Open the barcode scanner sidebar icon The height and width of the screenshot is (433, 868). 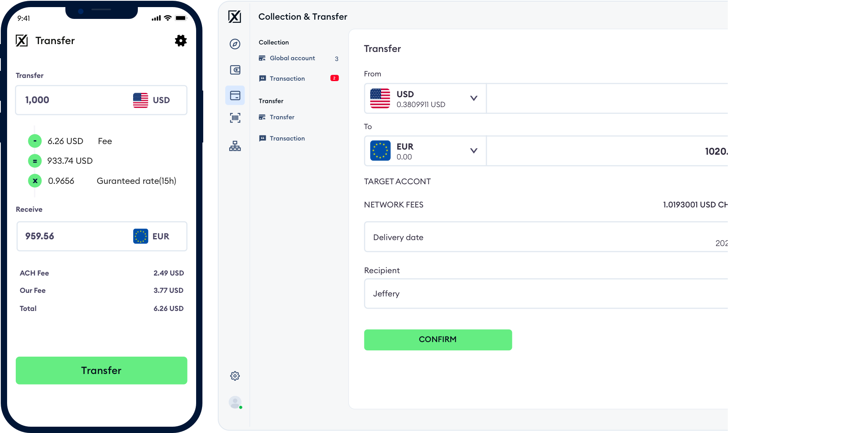235,118
